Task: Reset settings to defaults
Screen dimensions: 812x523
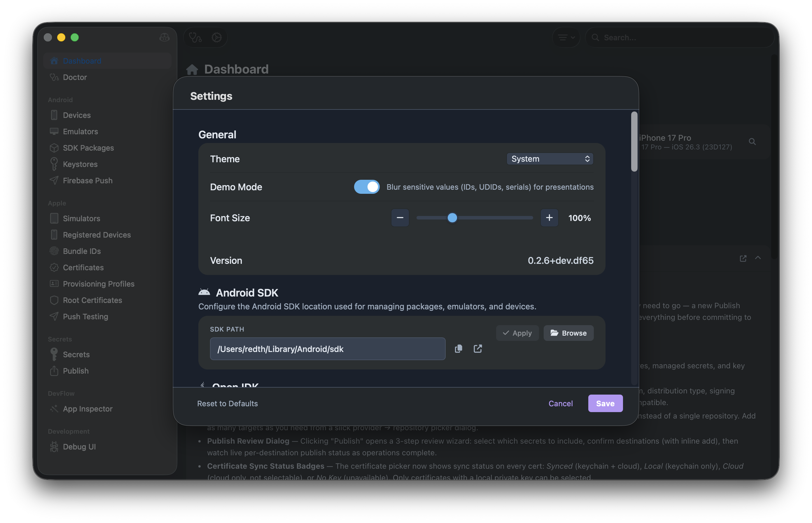Action: coord(227,403)
